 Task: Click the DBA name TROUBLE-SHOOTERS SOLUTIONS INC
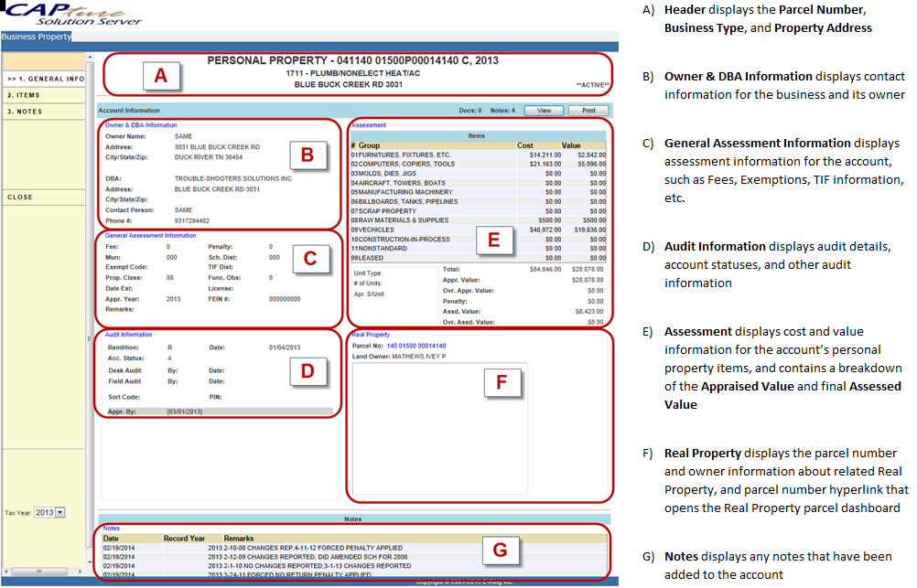[232, 178]
